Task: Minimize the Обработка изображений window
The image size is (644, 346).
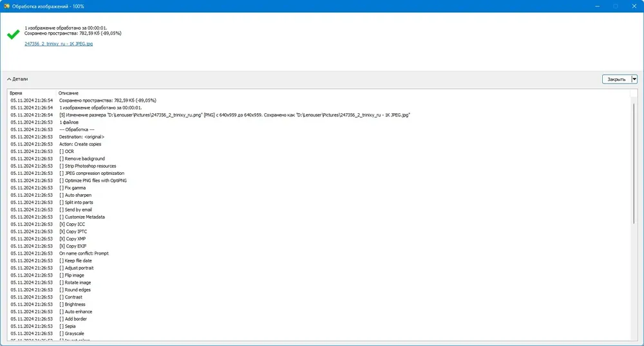Action: (597, 6)
